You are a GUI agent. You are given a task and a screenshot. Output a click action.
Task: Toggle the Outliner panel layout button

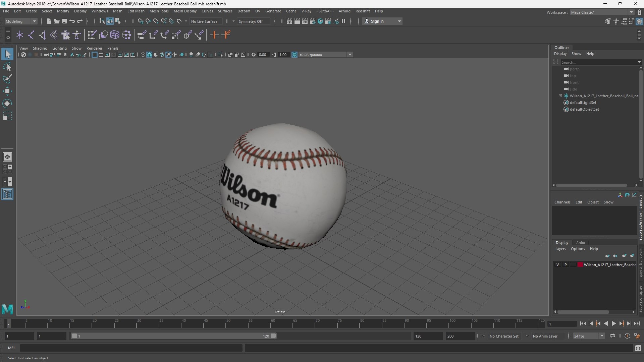[x=7, y=194]
